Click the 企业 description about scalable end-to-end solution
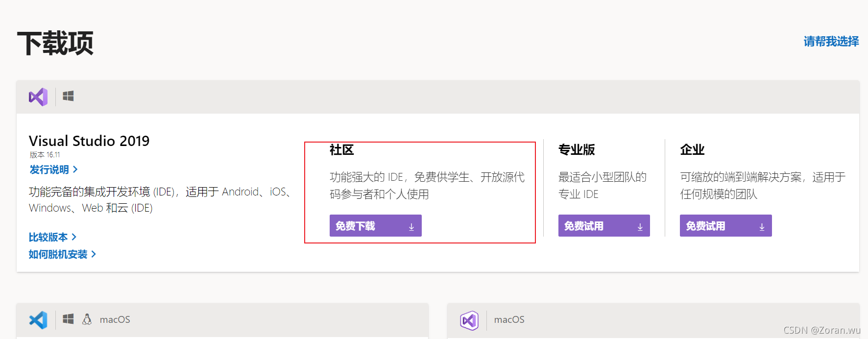 (763, 186)
